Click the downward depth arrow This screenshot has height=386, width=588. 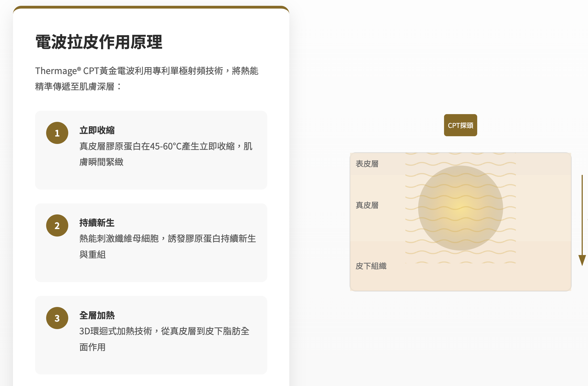(582, 220)
